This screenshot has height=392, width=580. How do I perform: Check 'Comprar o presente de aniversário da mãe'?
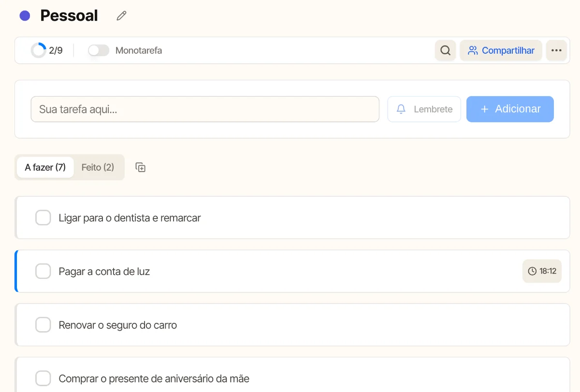[43, 378]
